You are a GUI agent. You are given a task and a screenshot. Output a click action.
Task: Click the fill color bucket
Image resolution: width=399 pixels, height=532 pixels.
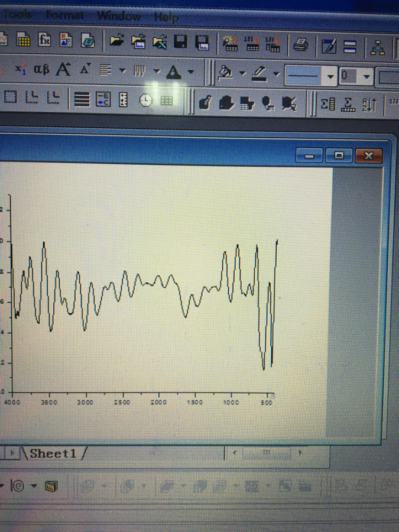pyautogui.click(x=225, y=73)
